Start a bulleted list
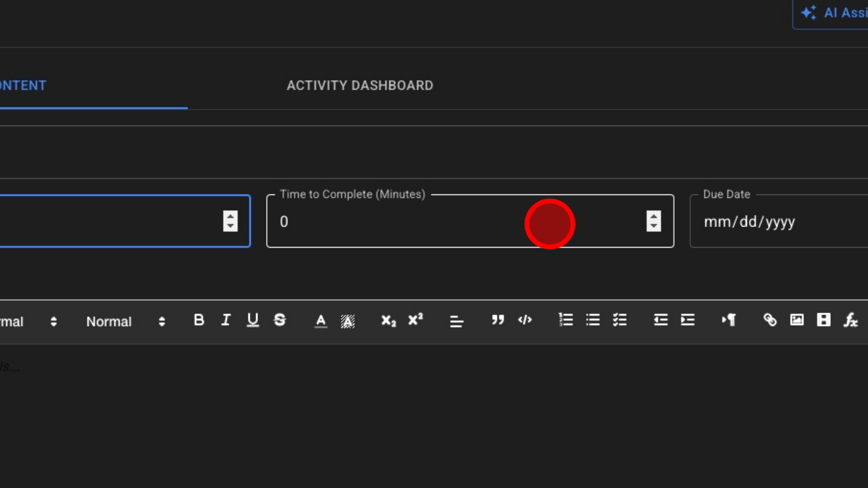 (x=593, y=320)
